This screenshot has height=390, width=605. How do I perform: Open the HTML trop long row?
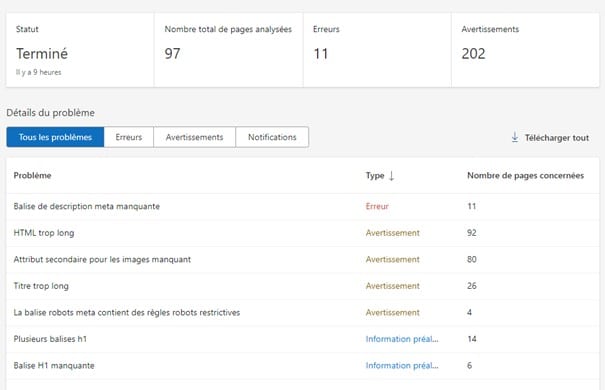pos(303,233)
